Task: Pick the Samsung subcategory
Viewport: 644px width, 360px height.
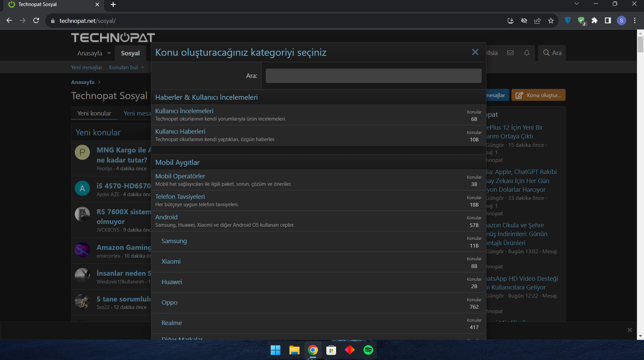Action: 174,241
